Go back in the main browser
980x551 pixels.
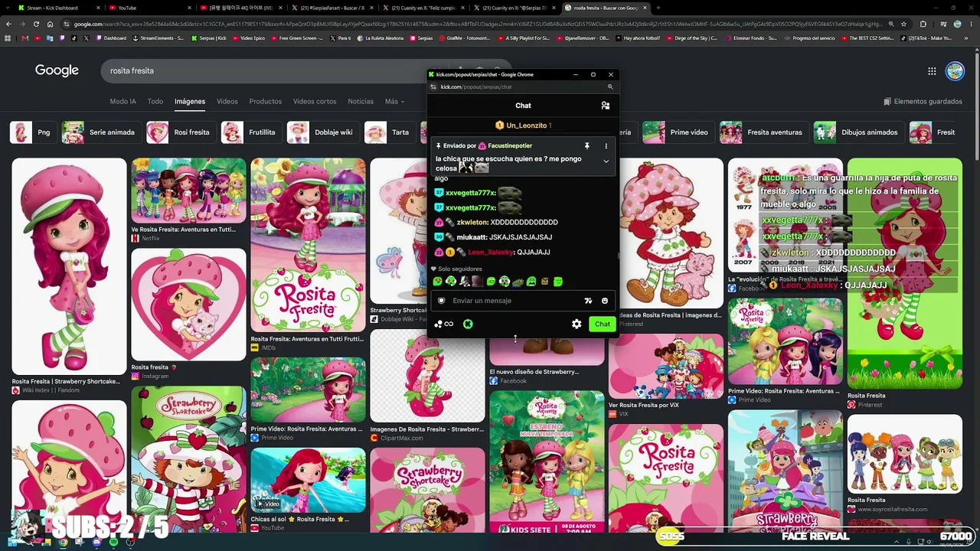point(8,24)
